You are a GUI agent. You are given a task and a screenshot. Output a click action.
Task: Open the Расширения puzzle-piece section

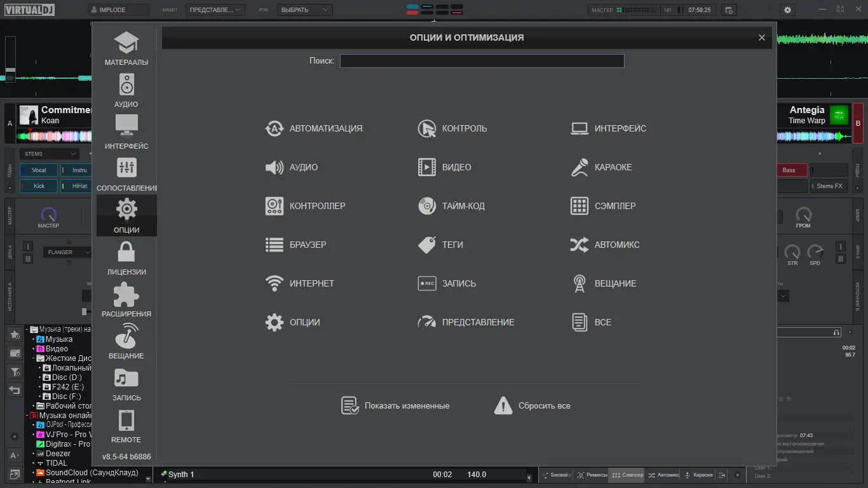(126, 300)
